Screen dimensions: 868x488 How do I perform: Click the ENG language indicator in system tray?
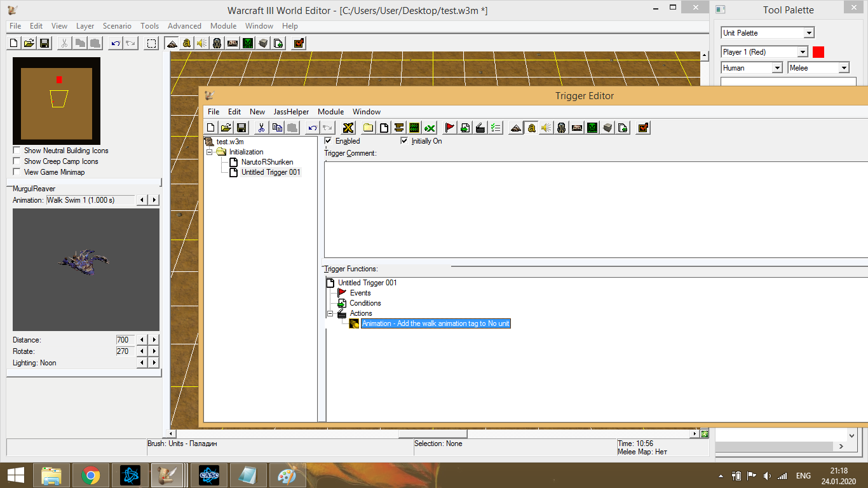(x=803, y=476)
